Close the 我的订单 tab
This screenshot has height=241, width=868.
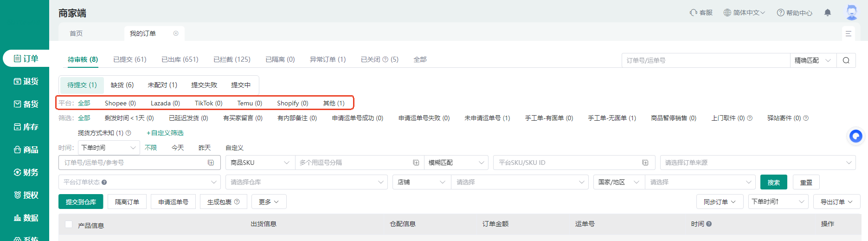(x=176, y=33)
